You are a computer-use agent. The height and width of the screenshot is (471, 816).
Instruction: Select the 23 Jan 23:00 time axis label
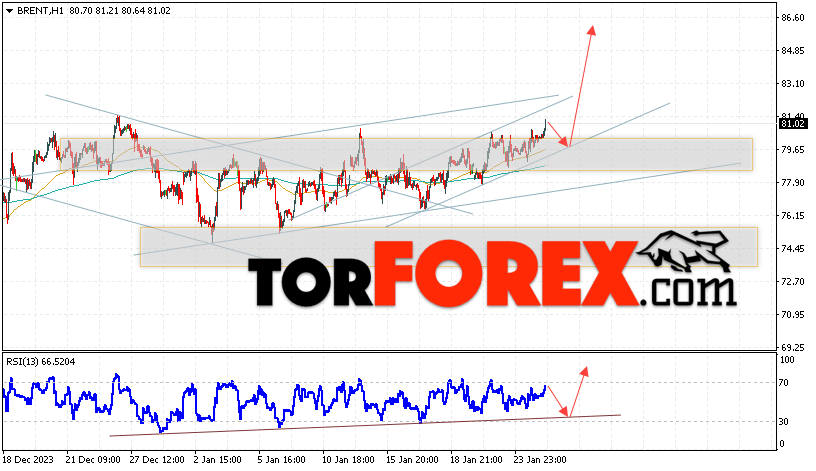[540, 460]
